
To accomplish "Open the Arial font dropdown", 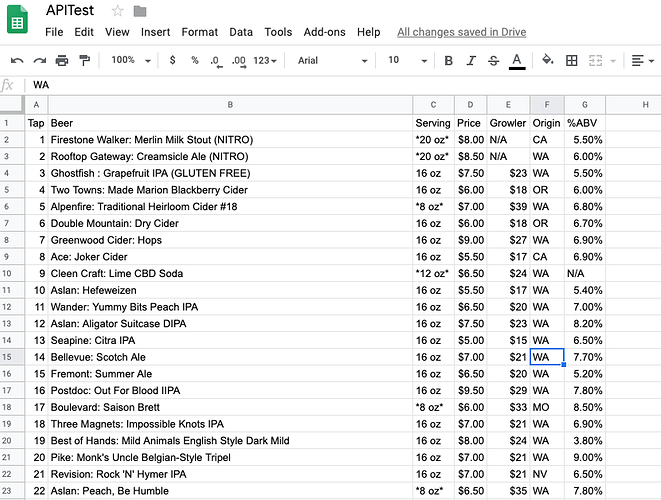I will coord(332,61).
